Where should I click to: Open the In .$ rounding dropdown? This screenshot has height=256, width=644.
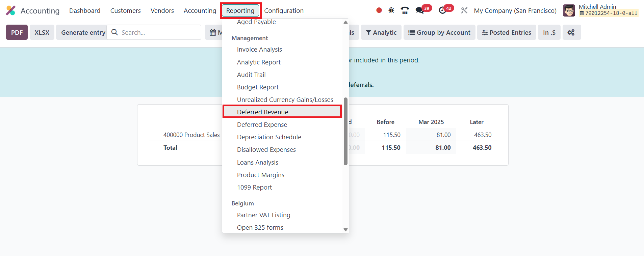pos(549,32)
